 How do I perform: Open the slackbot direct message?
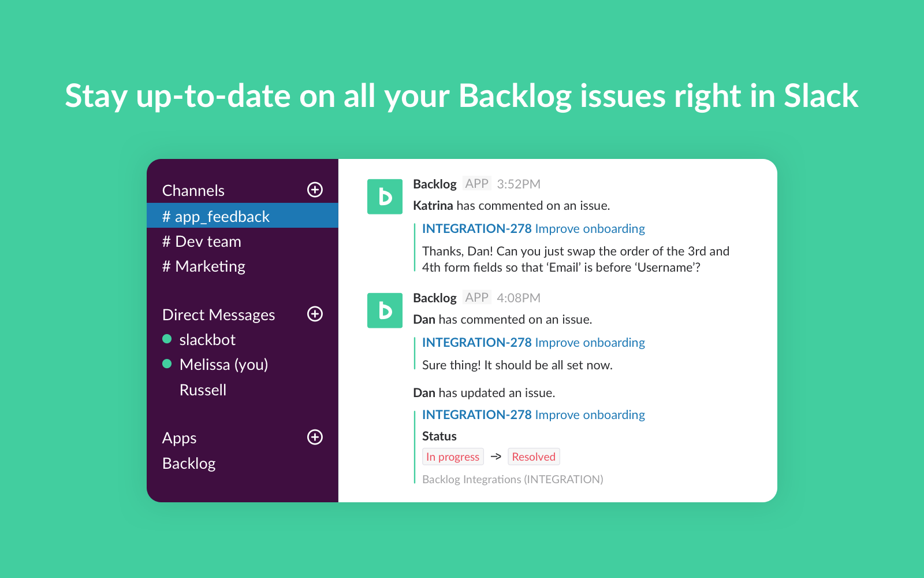pos(207,339)
